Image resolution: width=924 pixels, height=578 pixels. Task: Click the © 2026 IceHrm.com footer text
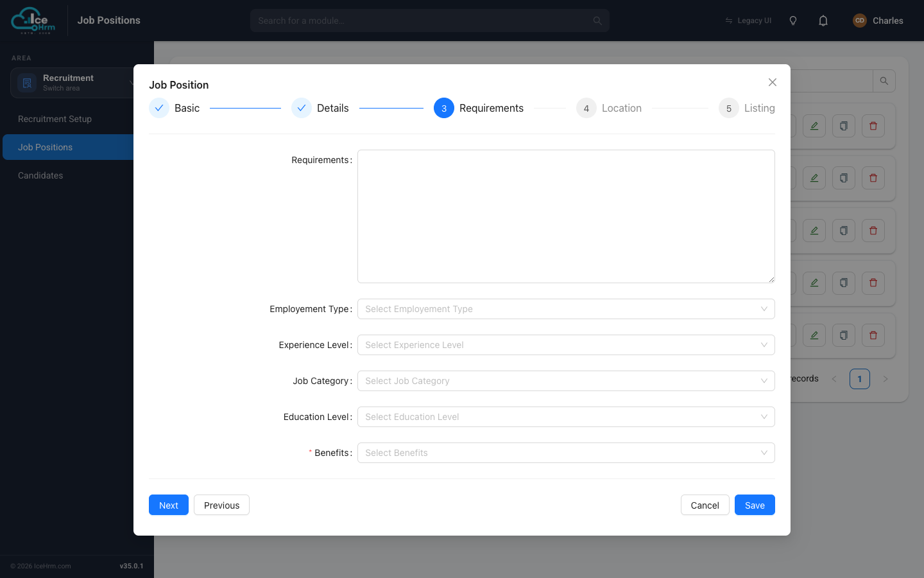(40, 566)
